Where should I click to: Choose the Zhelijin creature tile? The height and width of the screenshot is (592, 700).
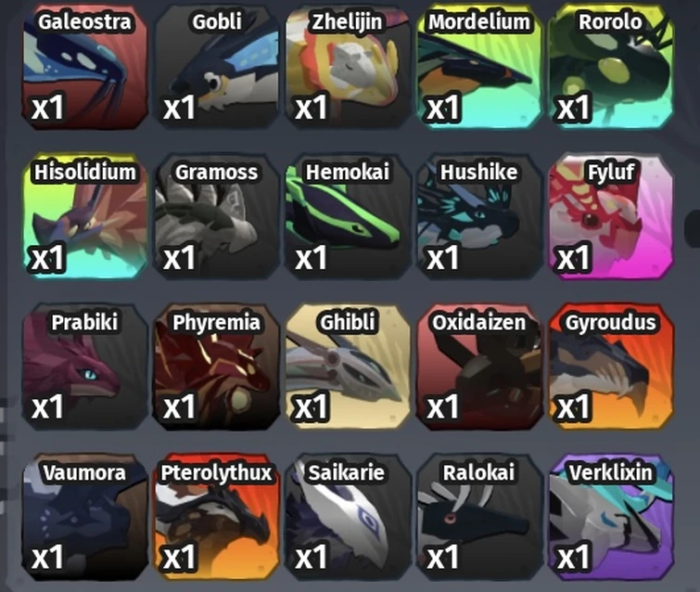[x=348, y=67]
